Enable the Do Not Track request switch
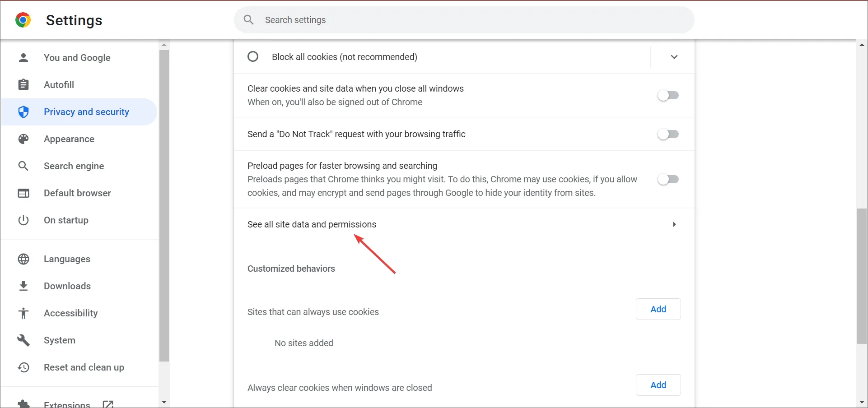 668,134
